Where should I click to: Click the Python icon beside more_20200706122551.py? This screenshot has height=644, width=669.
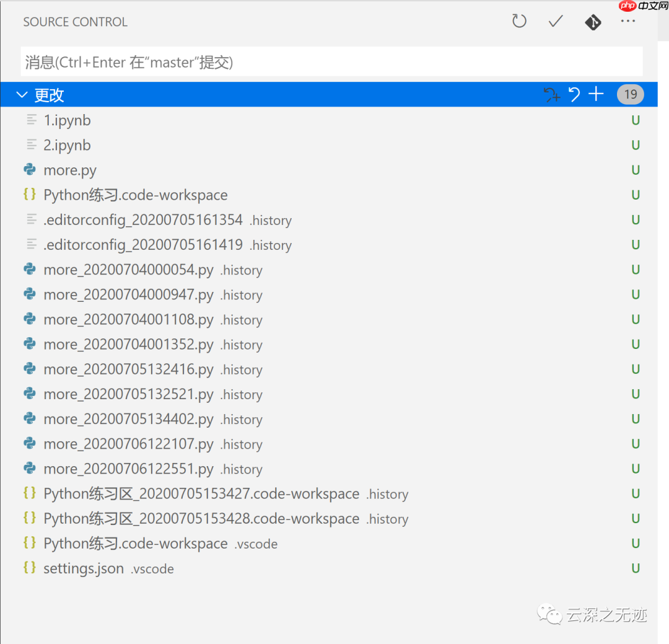(x=28, y=469)
